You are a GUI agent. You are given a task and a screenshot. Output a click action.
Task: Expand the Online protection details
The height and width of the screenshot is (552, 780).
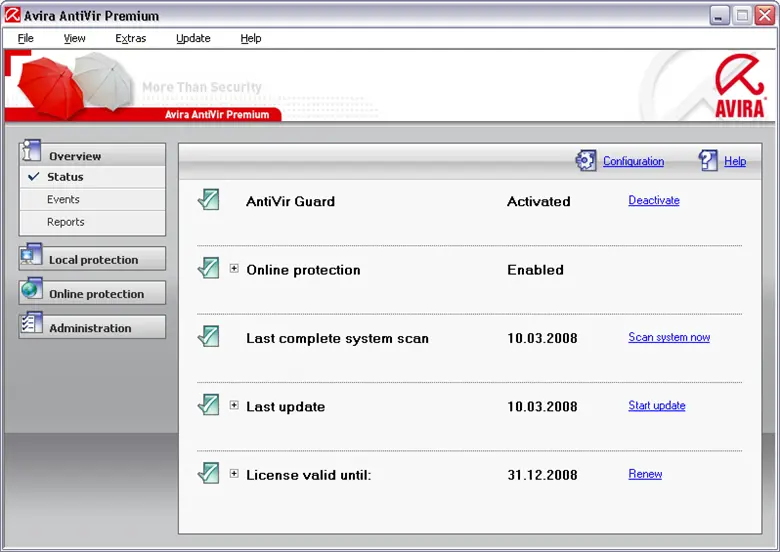click(x=234, y=269)
